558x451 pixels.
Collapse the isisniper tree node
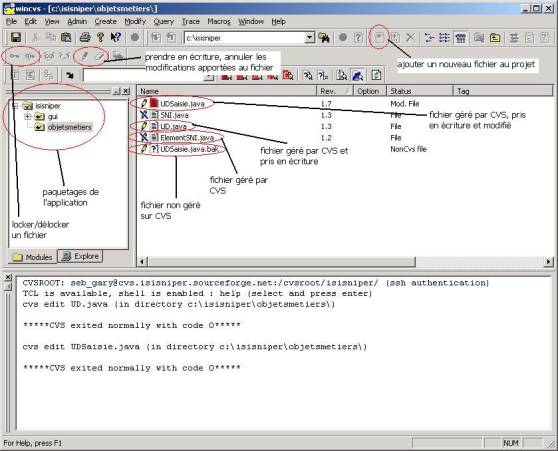15,106
